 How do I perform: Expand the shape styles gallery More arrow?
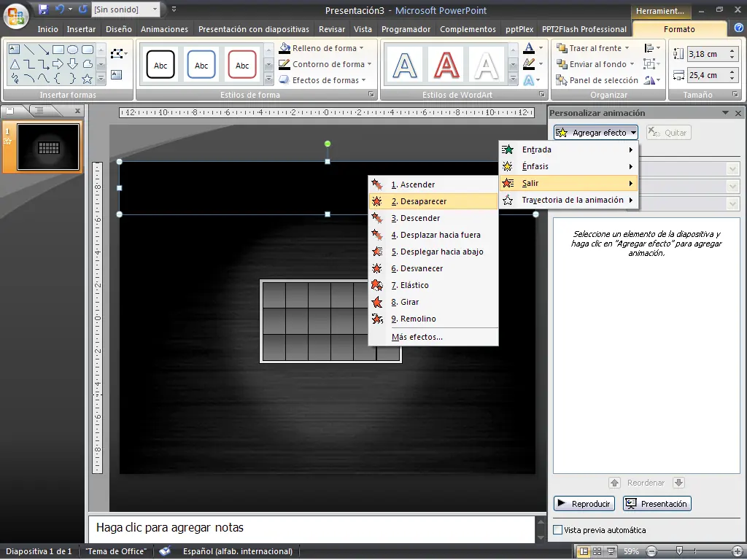click(x=268, y=79)
